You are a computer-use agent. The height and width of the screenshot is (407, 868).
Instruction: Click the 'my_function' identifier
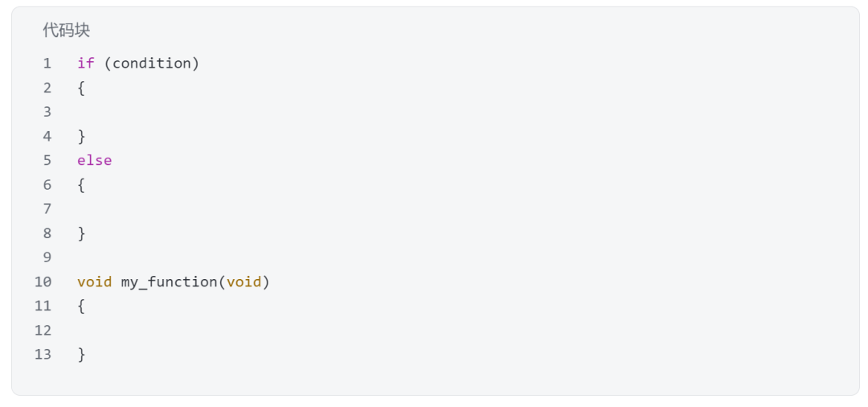169,282
